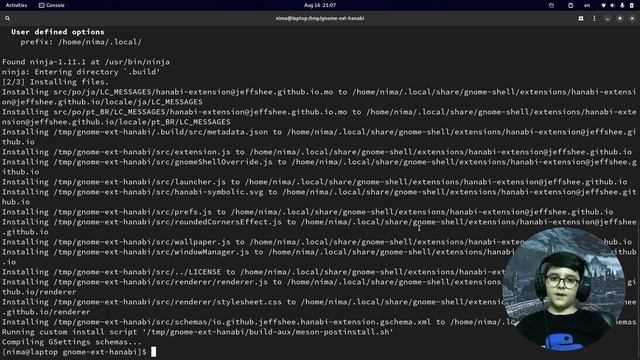The image size is (640, 360).
Task: Click 'Found ninja-1.11.1 at /usr/bin/ninja' line
Action: (86, 62)
